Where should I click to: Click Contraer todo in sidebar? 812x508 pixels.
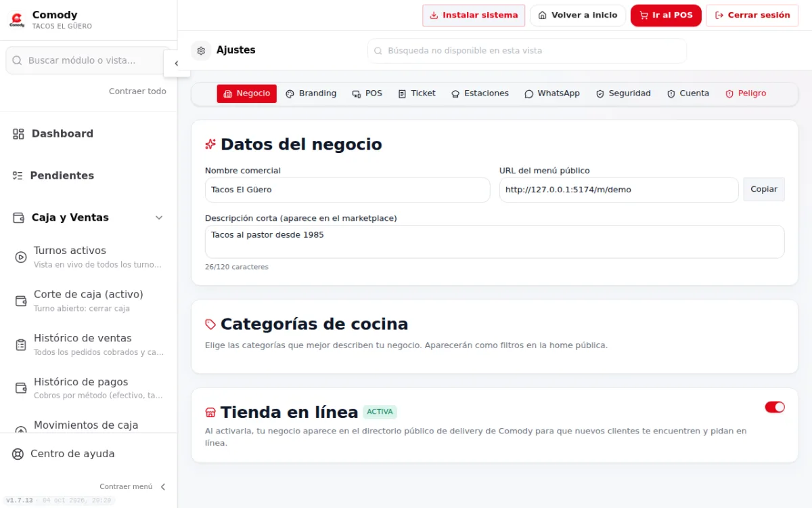[x=137, y=91]
